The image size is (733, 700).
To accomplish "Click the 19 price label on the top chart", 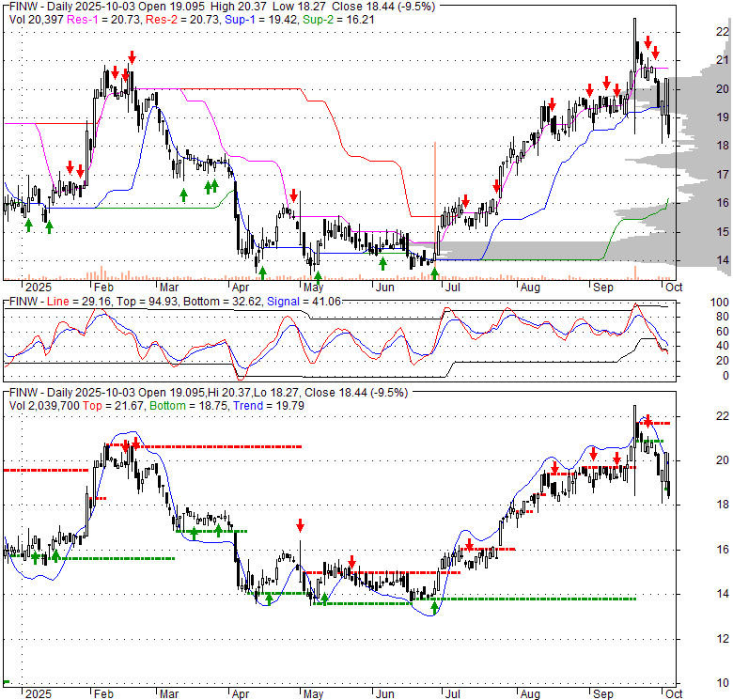I will coord(723,117).
